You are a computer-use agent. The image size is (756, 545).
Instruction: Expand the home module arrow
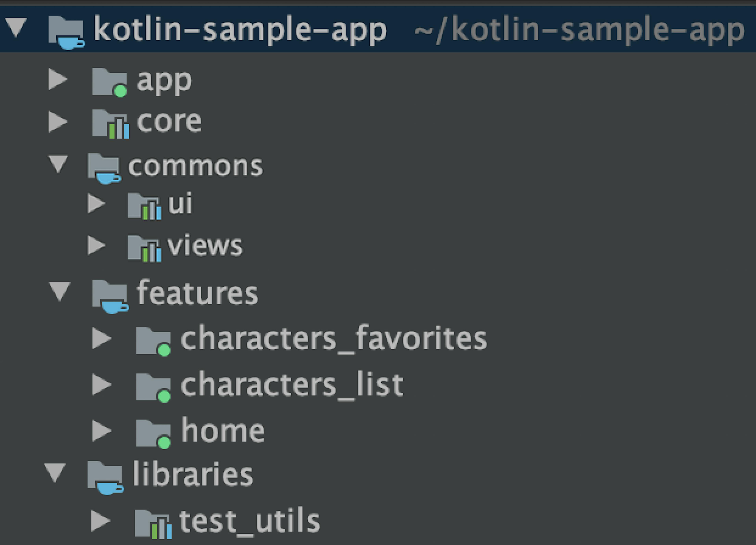[102, 431]
